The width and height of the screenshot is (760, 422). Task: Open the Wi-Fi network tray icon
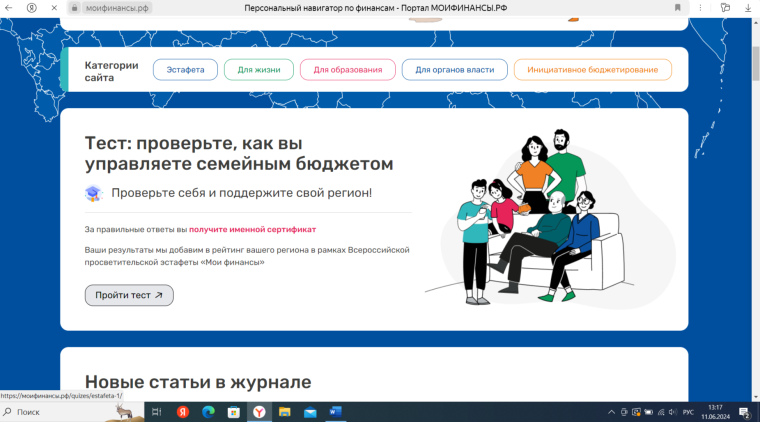coord(661,412)
